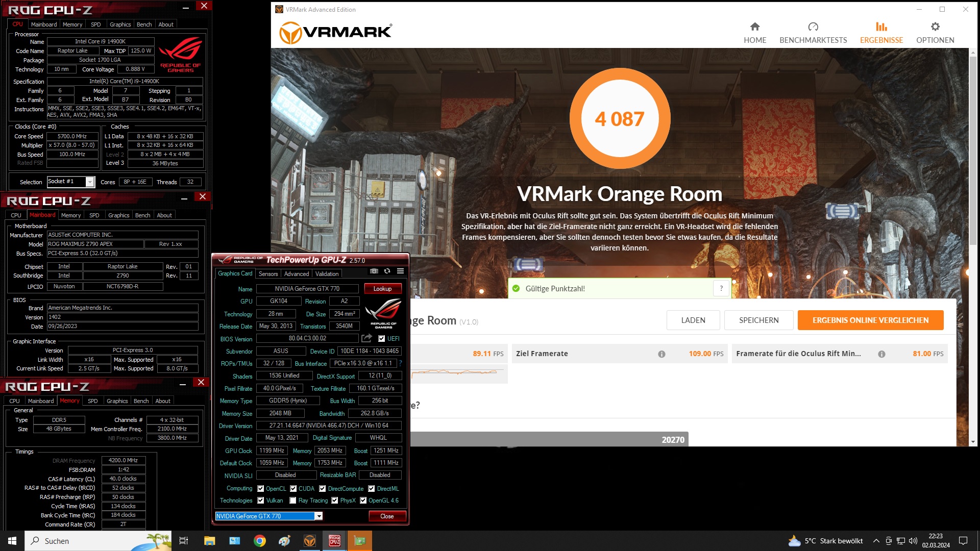Toggle the DirectML checkbox
The height and width of the screenshot is (551, 980).
[371, 489]
